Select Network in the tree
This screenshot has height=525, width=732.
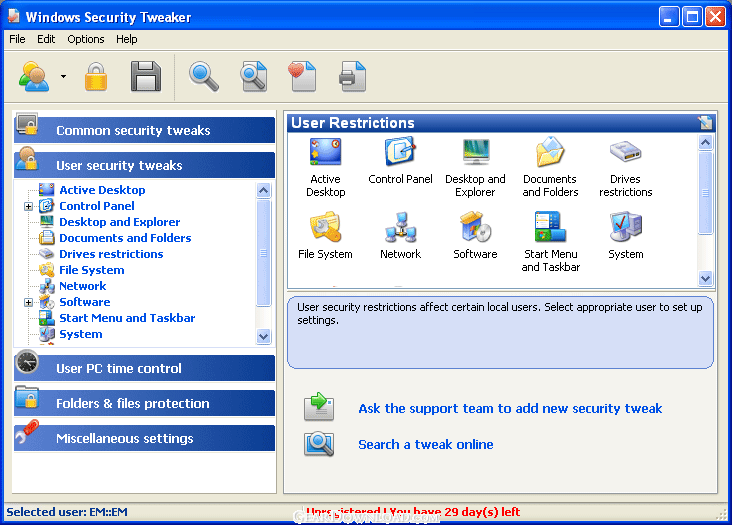point(83,286)
